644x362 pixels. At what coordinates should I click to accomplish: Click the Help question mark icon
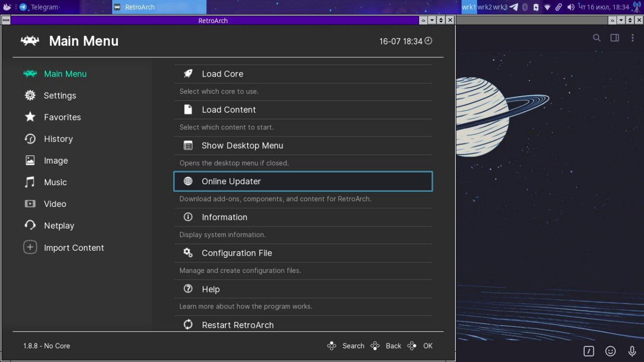coord(188,289)
